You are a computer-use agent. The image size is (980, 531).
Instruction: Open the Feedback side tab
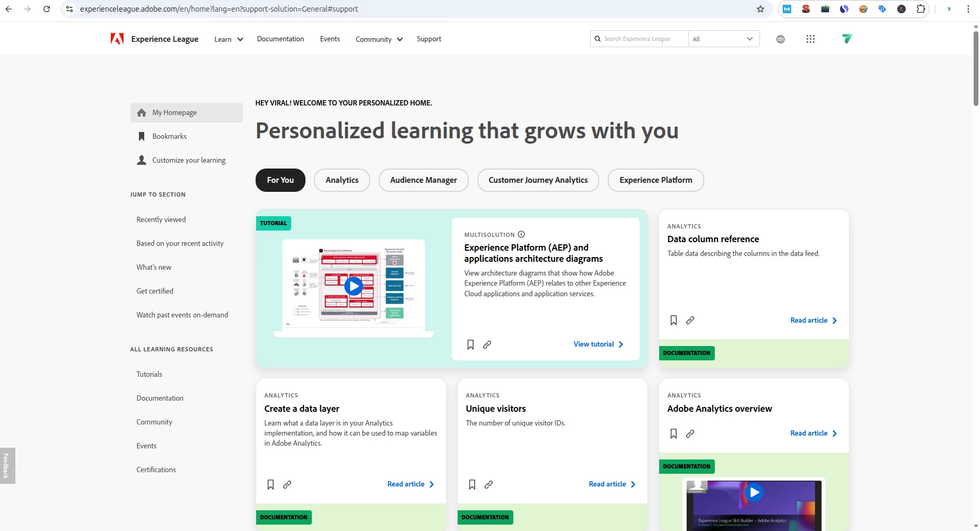coord(7,466)
